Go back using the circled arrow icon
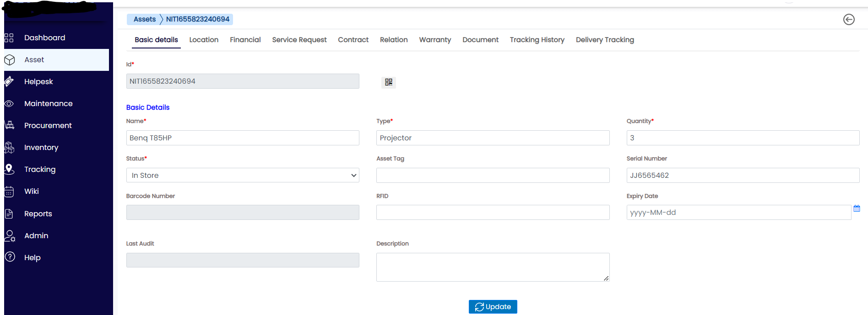The image size is (868, 315). tap(849, 19)
